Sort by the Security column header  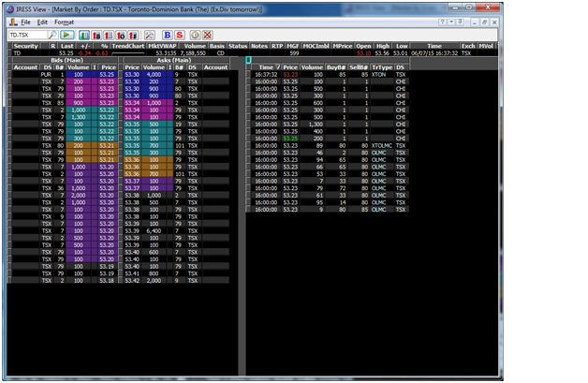[26, 46]
